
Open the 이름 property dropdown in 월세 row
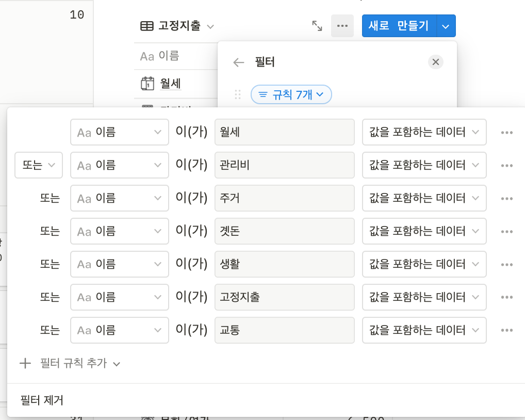click(119, 132)
